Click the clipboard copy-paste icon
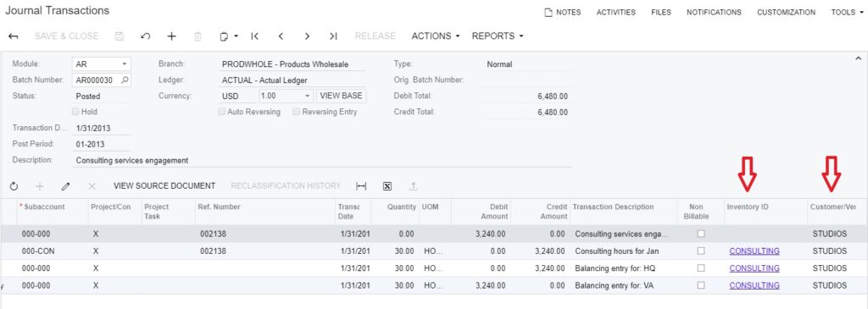 point(224,36)
